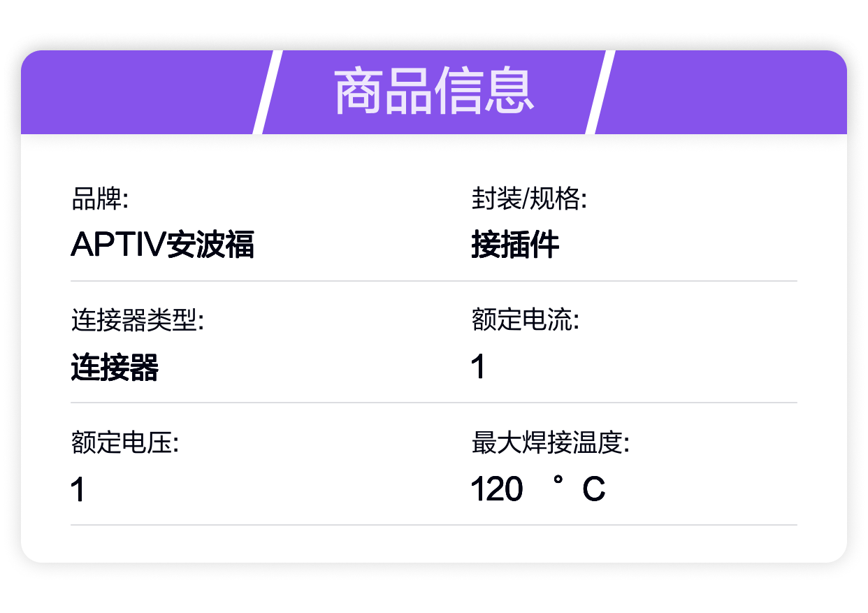The image size is (868, 613).
Task: Click the right white slash in header
Action: coord(600,92)
